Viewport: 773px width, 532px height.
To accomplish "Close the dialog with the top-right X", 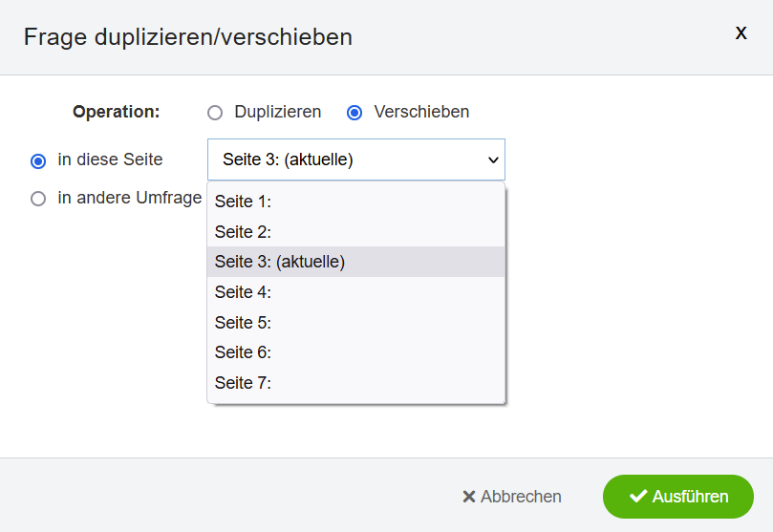I will tap(741, 33).
